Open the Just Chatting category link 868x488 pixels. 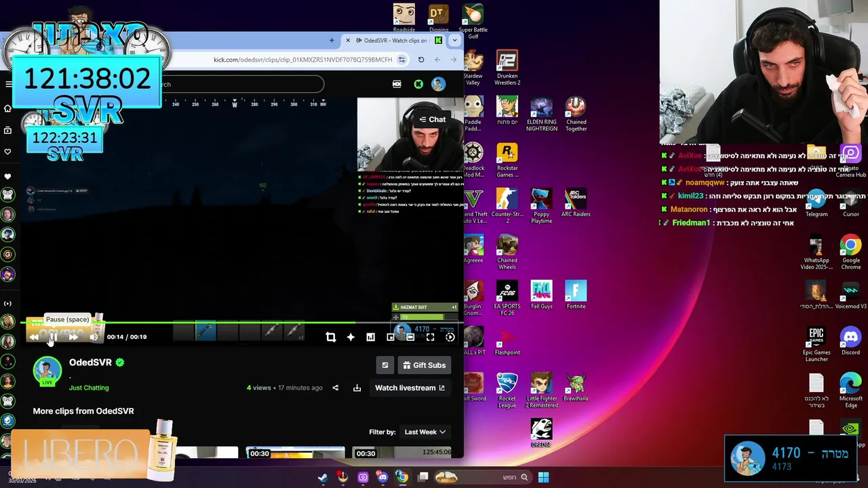coord(89,388)
